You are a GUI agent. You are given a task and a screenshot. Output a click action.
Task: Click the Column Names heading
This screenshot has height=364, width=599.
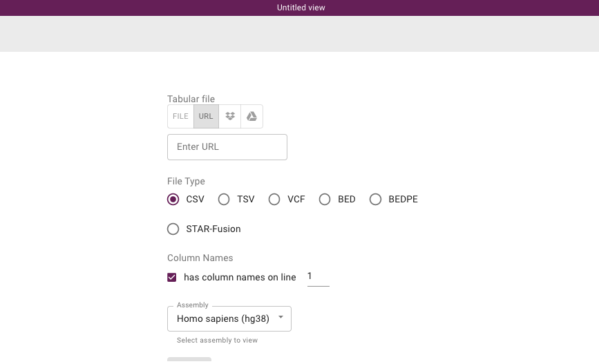pos(200,258)
